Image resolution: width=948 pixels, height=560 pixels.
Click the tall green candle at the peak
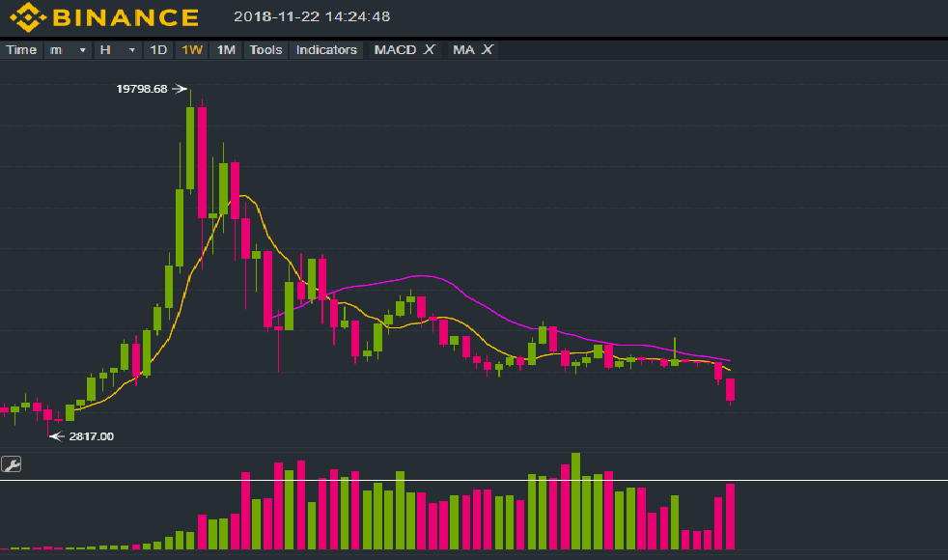190,149
